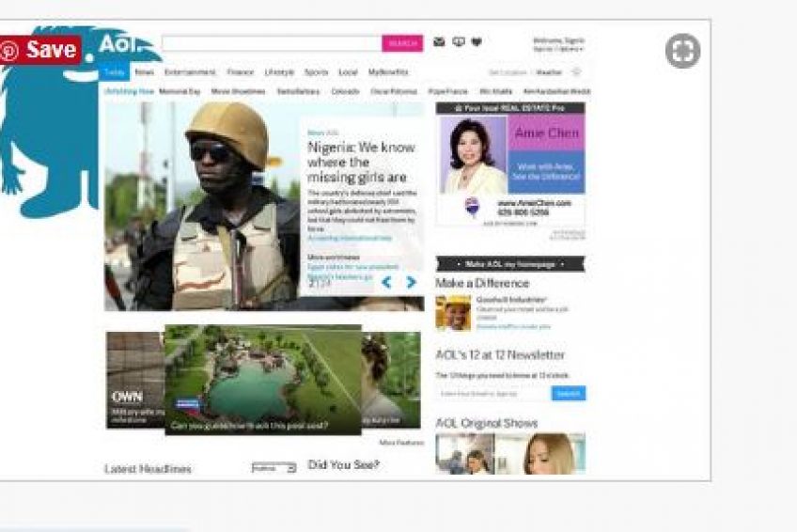This screenshot has width=797, height=532.
Task: Click the newsletter blue Submit button
Action: (x=568, y=394)
